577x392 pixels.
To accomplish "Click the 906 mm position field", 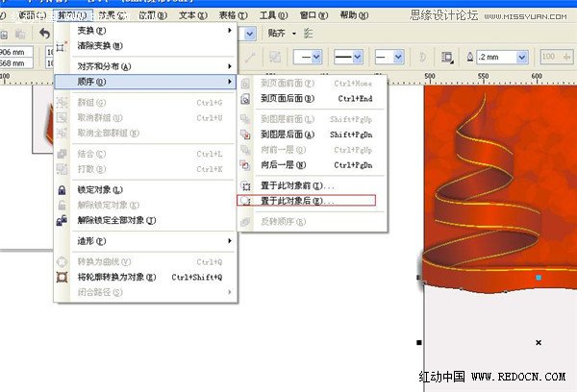I will point(15,52).
